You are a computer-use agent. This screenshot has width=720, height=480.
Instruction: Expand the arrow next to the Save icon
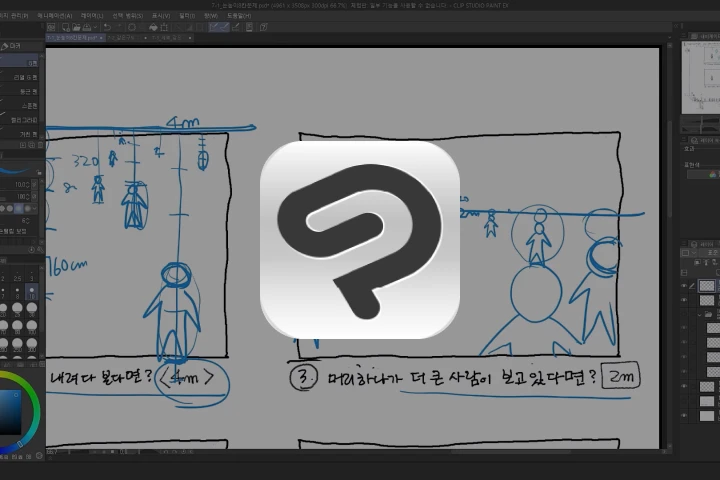pos(95,28)
